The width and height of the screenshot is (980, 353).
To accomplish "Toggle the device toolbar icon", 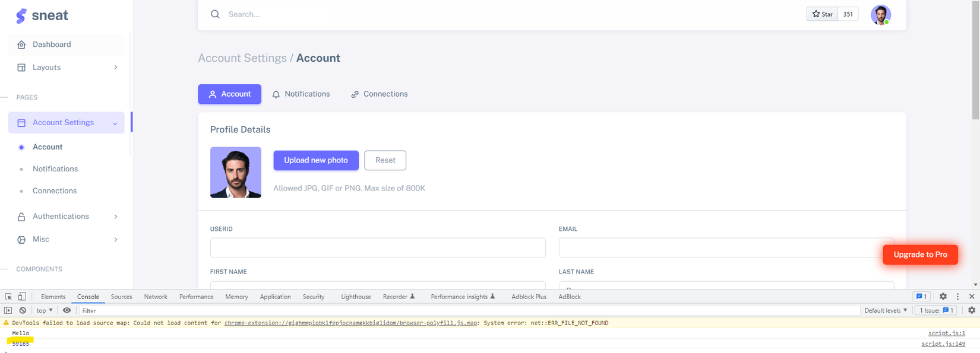I will coord(22,297).
